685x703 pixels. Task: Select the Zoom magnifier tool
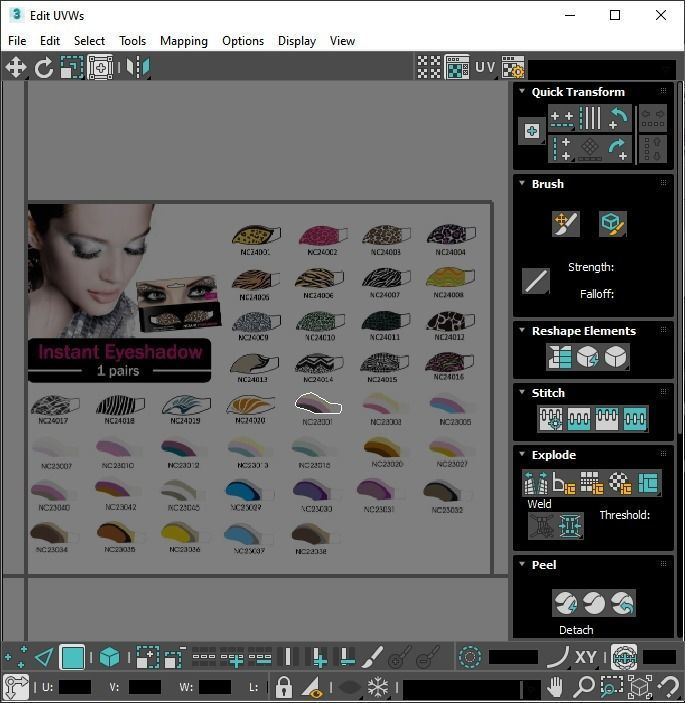pos(583,687)
